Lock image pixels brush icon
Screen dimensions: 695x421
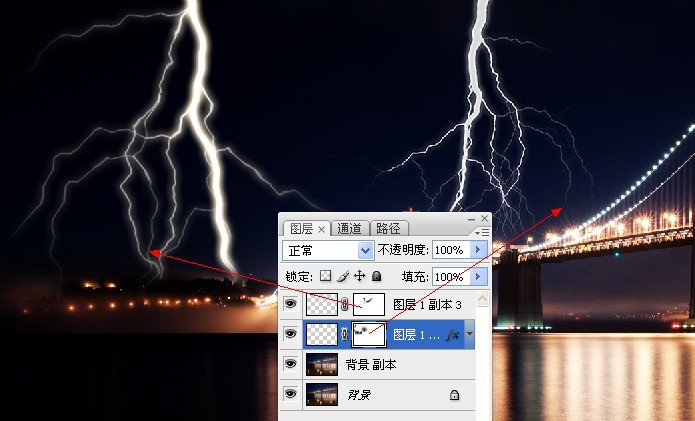point(343,277)
